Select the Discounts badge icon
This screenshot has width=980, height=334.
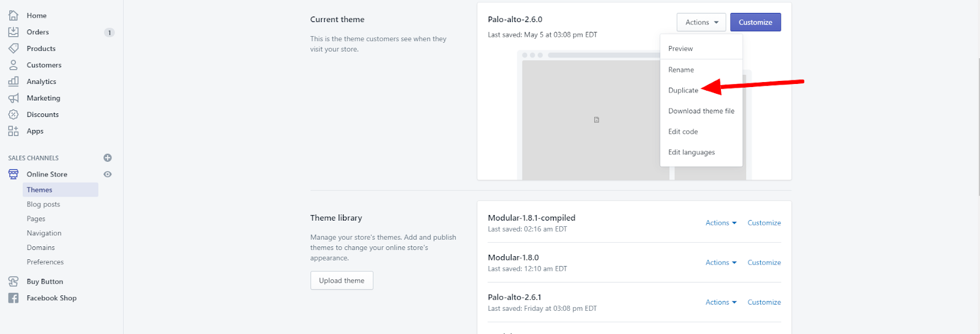(13, 115)
